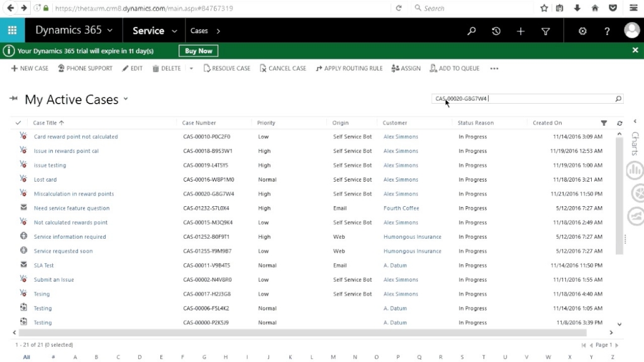Click Resolve Case in the command bar
This screenshot has width=644, height=362.
tap(226, 69)
